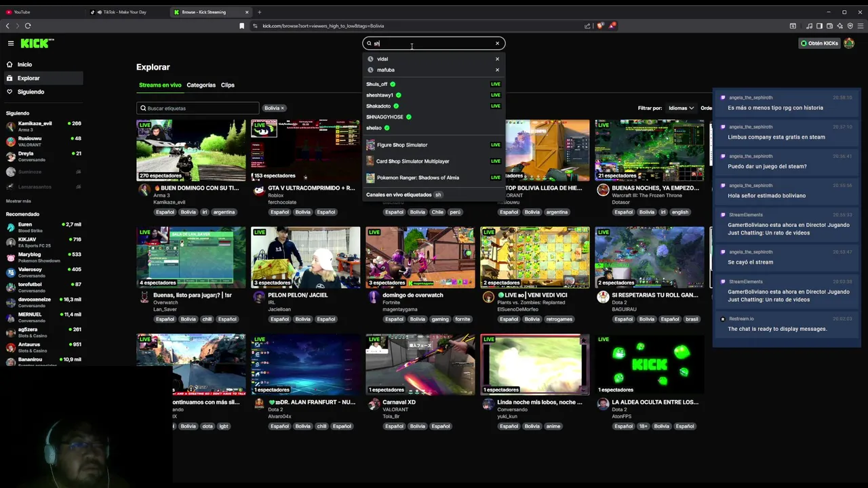Open the Idiomas filter dropdown
Screen dimensions: 868x488
coord(681,108)
